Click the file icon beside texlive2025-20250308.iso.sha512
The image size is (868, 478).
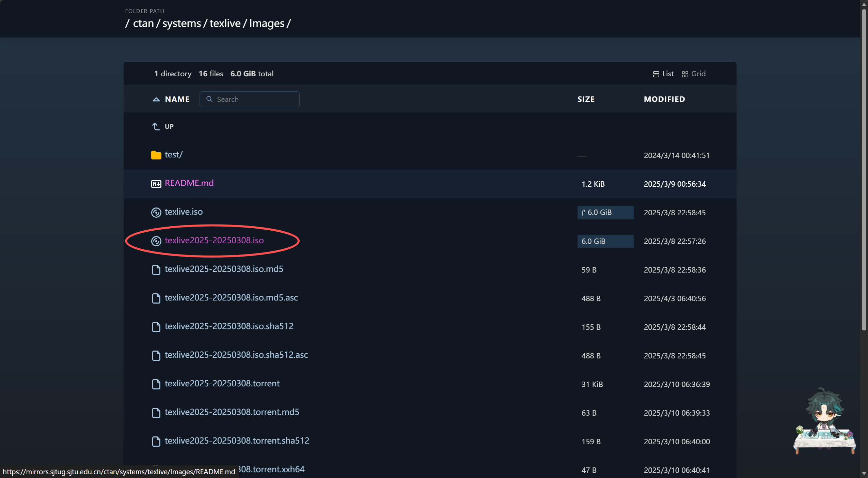(x=156, y=327)
